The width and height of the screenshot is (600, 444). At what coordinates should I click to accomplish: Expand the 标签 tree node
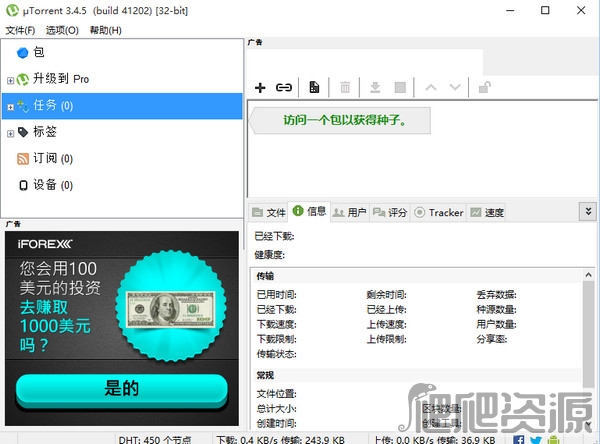pyautogui.click(x=10, y=134)
